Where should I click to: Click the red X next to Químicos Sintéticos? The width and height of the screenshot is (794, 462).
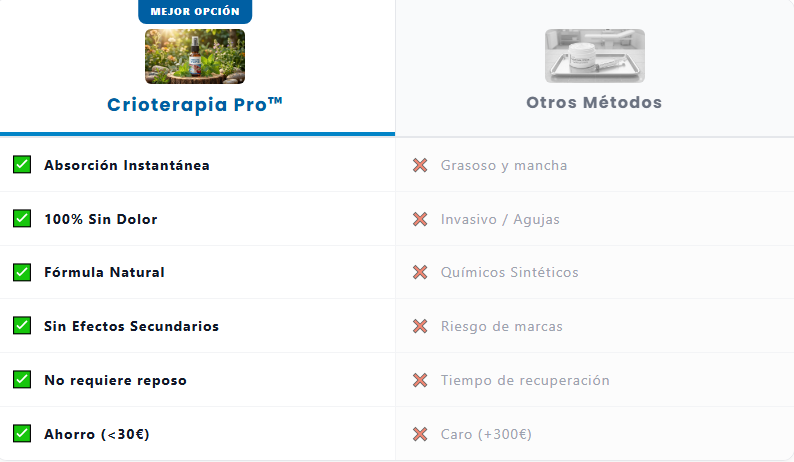(420, 273)
